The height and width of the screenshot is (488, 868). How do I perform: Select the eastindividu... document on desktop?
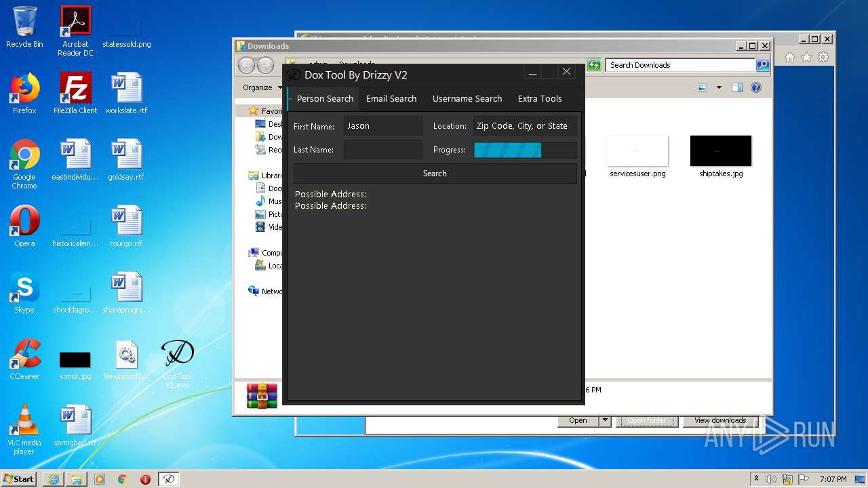75,160
